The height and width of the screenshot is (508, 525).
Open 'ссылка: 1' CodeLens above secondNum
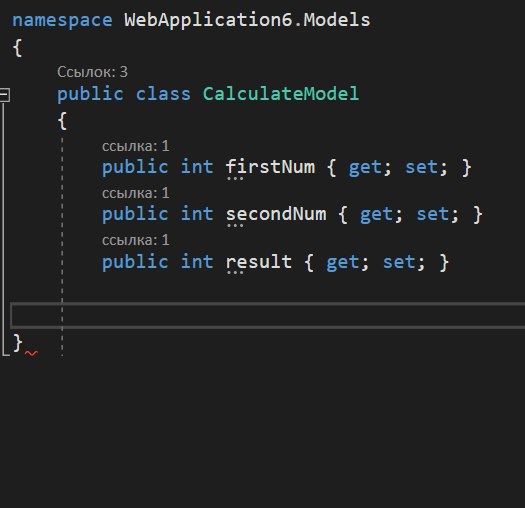pos(136,193)
